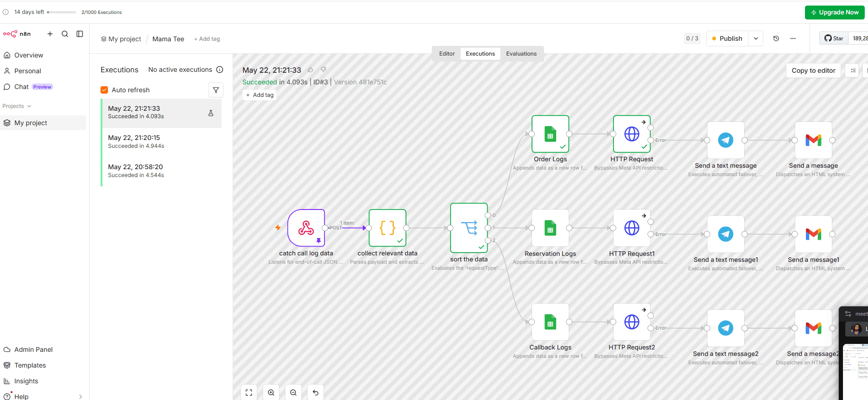This screenshot has width=868, height=400.
Task: Click the executions usage progress bar
Action: 62,12
